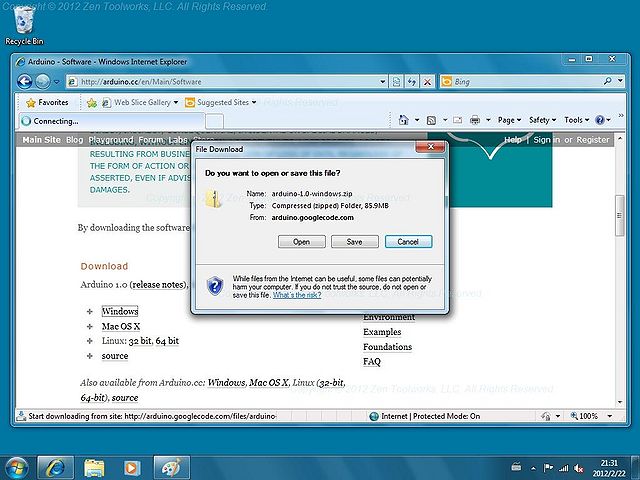The image size is (640, 480).
Task: Click the Register link
Action: (x=593, y=140)
